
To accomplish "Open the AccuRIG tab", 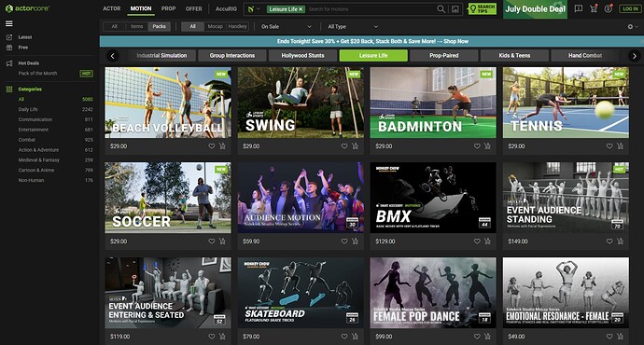I will (226, 8).
